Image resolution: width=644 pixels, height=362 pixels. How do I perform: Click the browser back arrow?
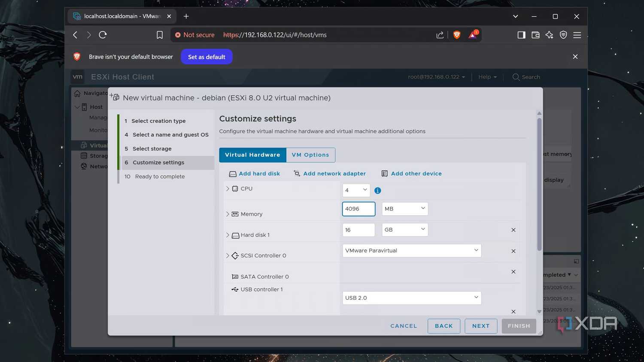[x=75, y=35]
